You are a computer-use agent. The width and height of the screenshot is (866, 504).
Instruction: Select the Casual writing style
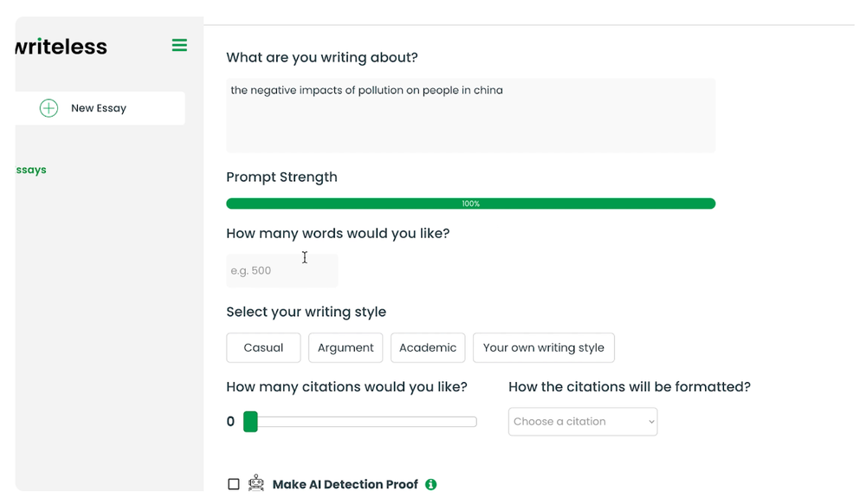point(263,348)
